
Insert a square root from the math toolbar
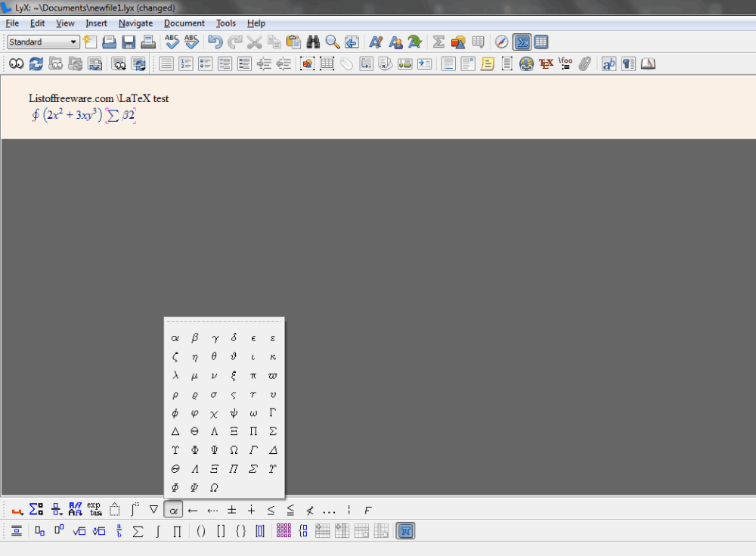pyautogui.click(x=79, y=531)
